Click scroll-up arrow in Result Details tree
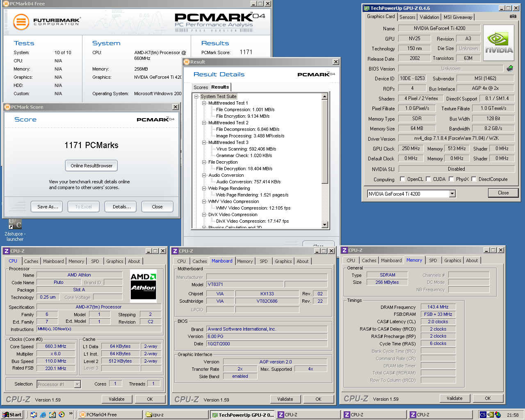 coord(325,97)
